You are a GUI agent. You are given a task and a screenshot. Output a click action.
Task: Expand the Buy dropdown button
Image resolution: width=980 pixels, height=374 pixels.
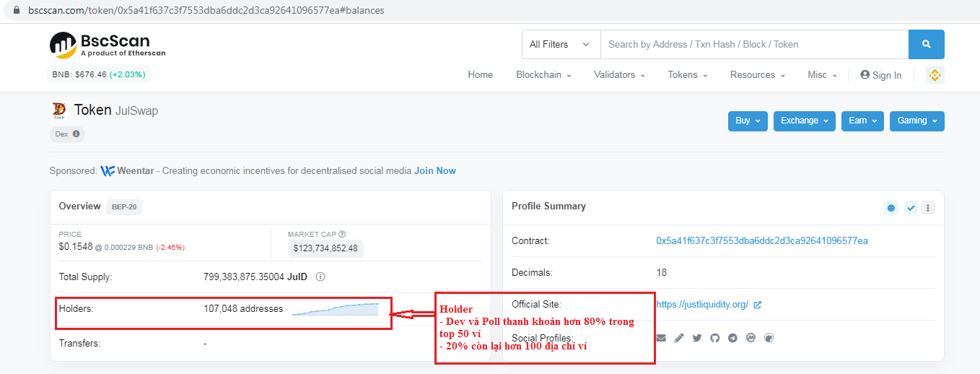747,121
